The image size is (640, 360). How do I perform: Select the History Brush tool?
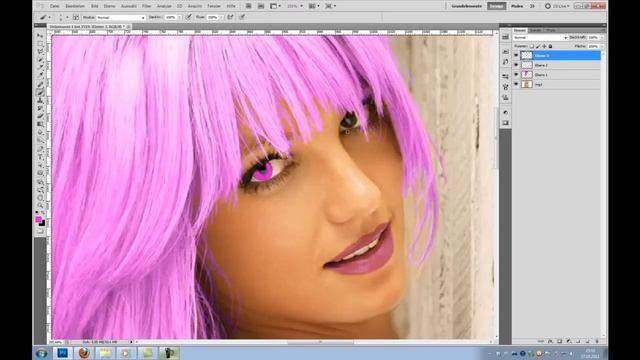(x=40, y=109)
